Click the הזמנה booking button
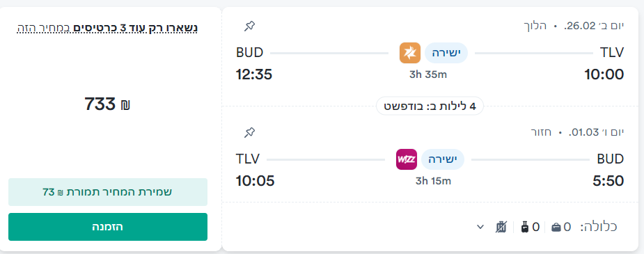This screenshot has width=644, height=254. coord(108,227)
